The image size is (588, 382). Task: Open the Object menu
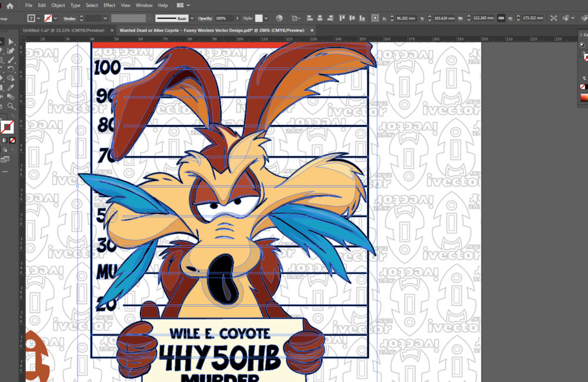[x=58, y=5]
